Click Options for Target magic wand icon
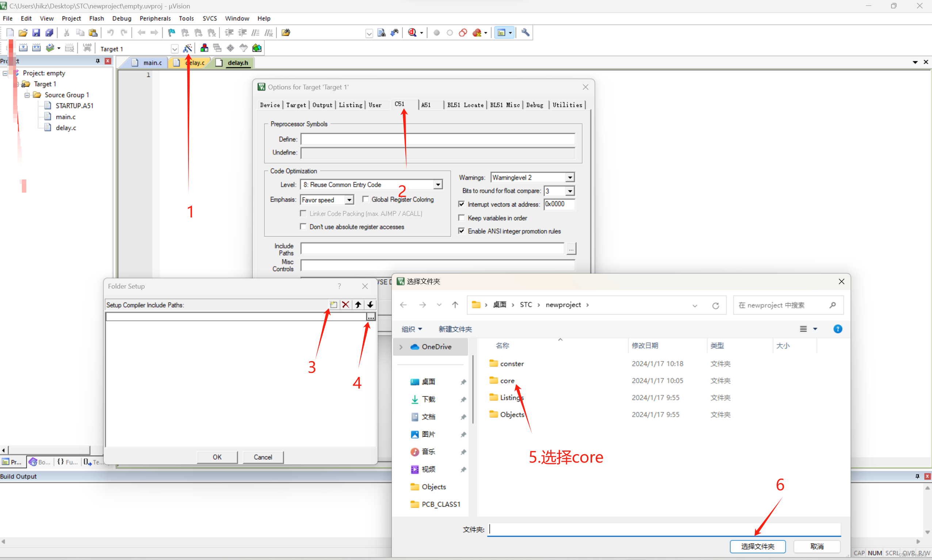The image size is (932, 560). click(x=187, y=48)
